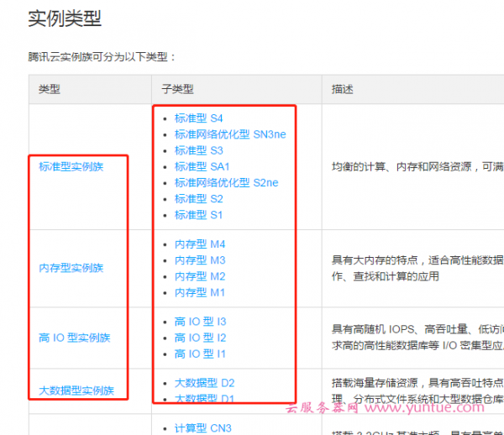Select the 内存型 M2 link
Viewport: 504px width, 435px height.
pyautogui.click(x=200, y=276)
